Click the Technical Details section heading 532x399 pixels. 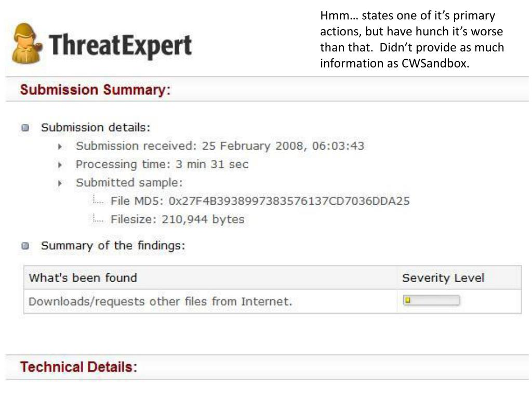pyautogui.click(x=79, y=367)
